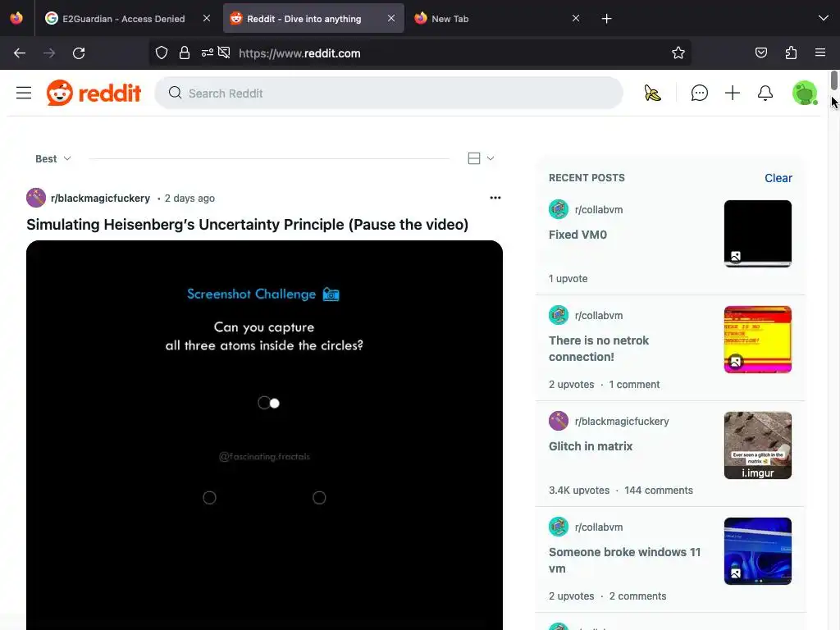Close the Reddit tab
The image size is (840, 630).
point(391,18)
